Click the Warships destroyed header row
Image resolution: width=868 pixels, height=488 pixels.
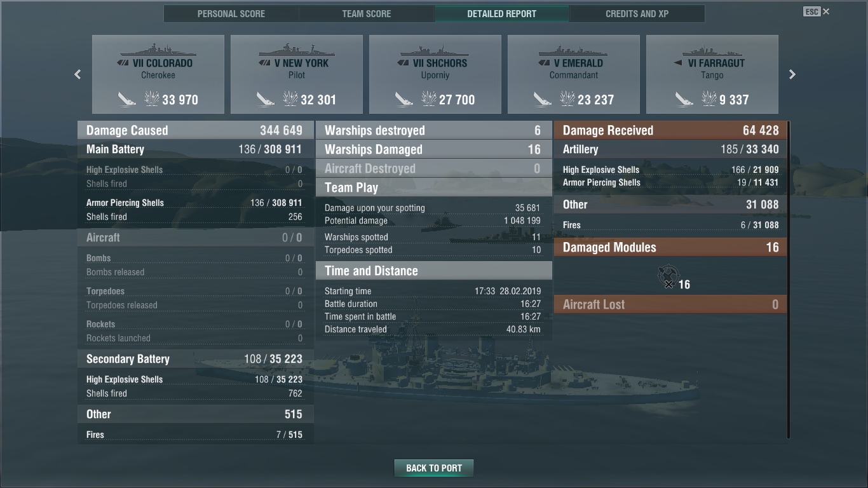[434, 130]
